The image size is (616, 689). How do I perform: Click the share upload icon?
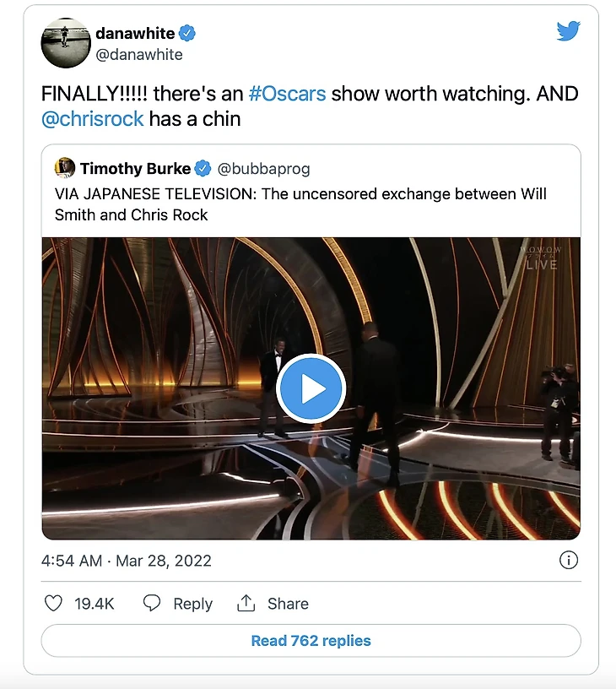246,603
